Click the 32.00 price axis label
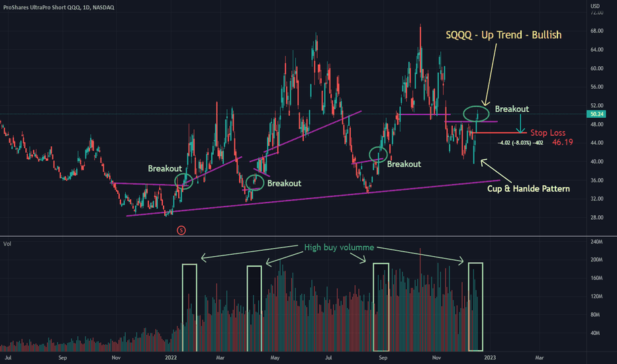 596,199
